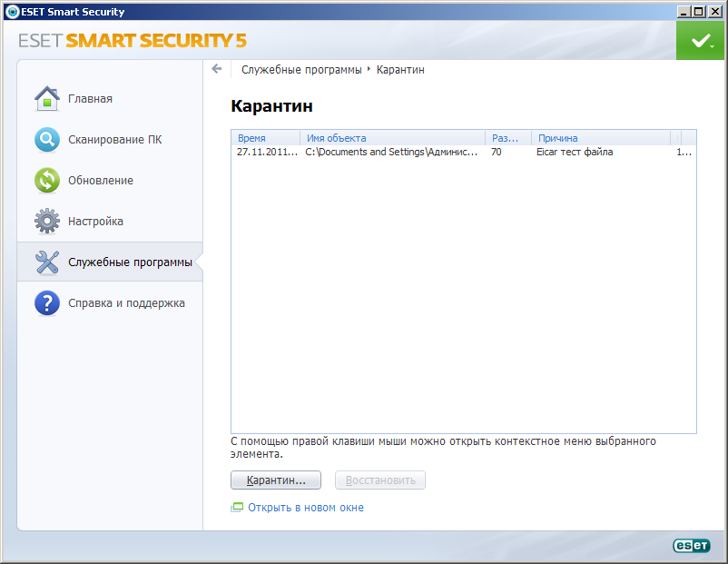This screenshot has width=728, height=564.
Task: Click the Служебные программы wrench icon
Action: pos(47,262)
